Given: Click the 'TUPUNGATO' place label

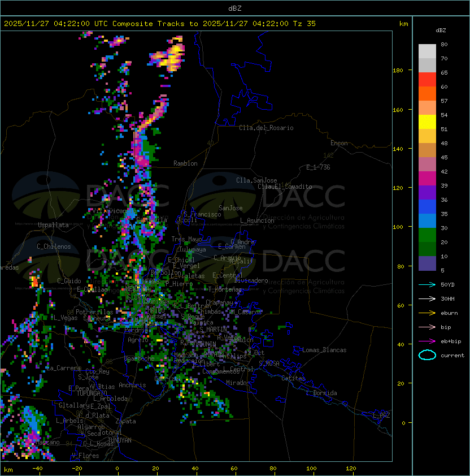Looking at the screenshot, I should pos(92,393).
